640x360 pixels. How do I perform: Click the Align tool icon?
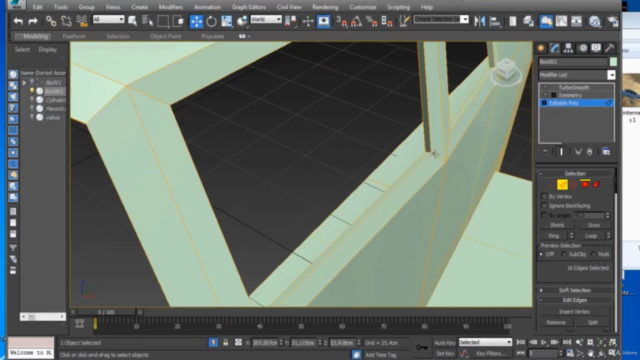pyautogui.click(x=495, y=21)
